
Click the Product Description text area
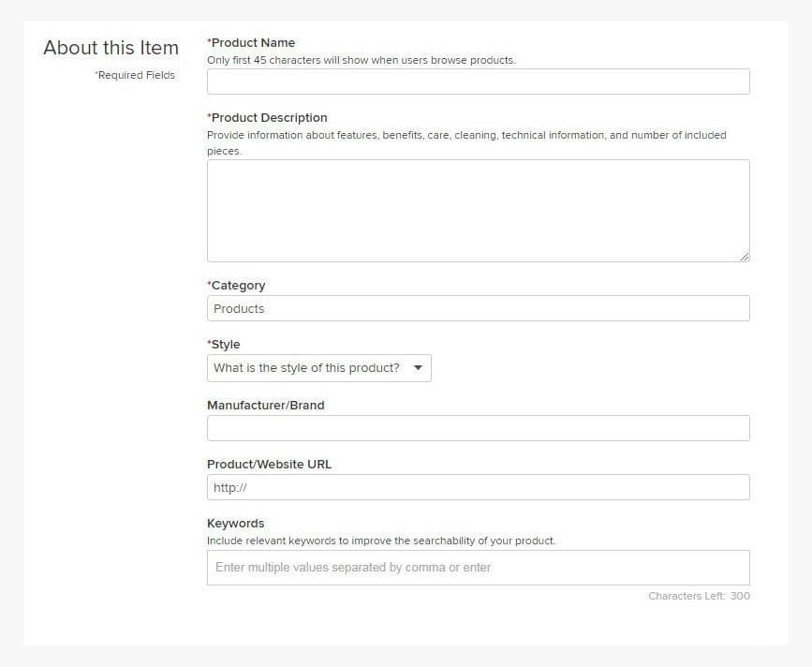[x=478, y=208]
